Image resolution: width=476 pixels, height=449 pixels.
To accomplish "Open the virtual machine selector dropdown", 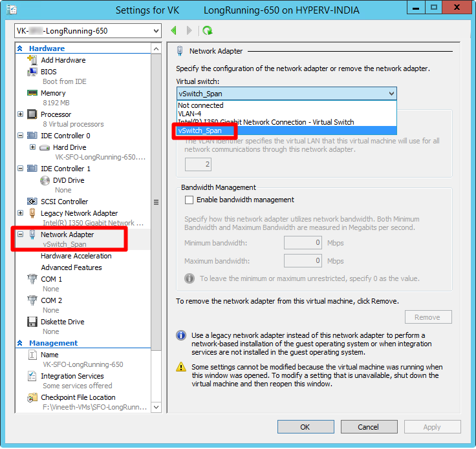I will [x=88, y=30].
